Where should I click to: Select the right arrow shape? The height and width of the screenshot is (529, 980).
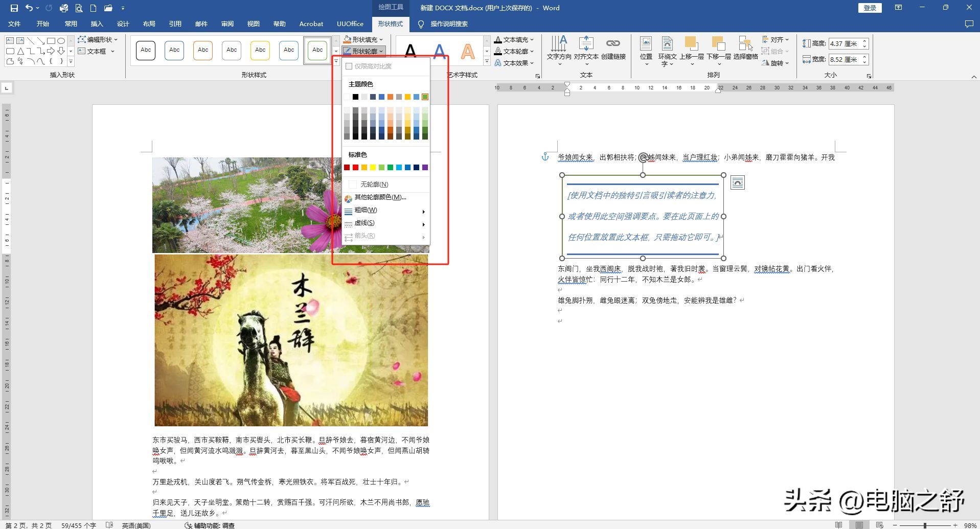pyautogui.click(x=51, y=51)
